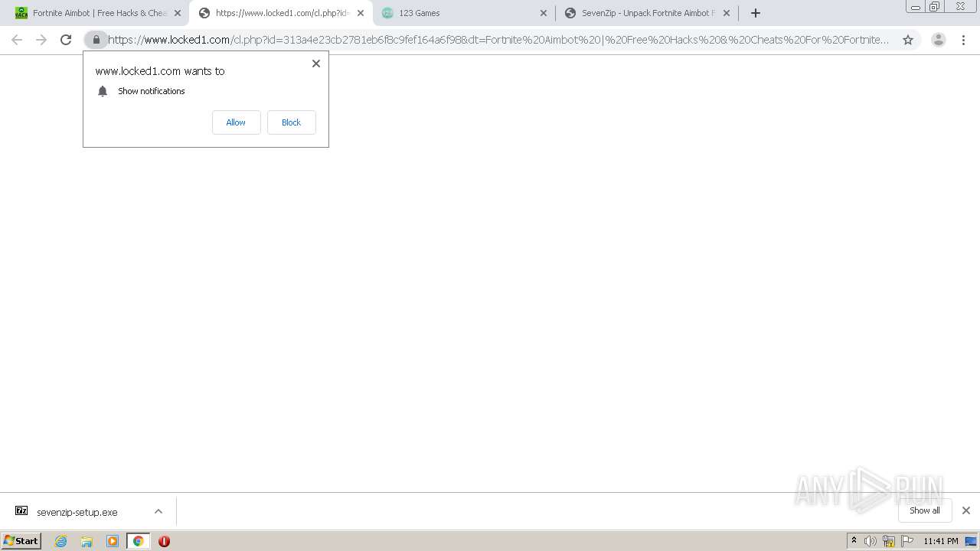The image size is (980, 551).
Task: Open the Windows Start menu
Action: pos(21,541)
